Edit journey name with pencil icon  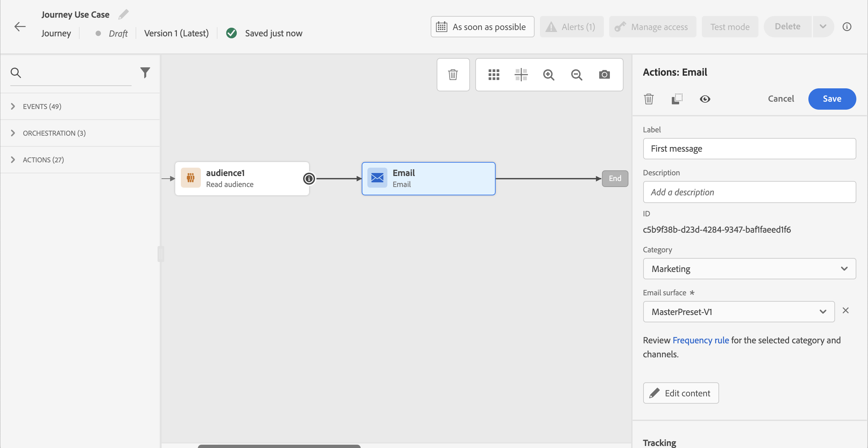123,14
